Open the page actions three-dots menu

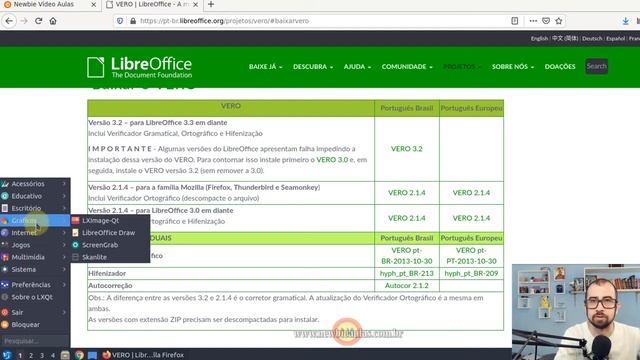click(x=533, y=21)
